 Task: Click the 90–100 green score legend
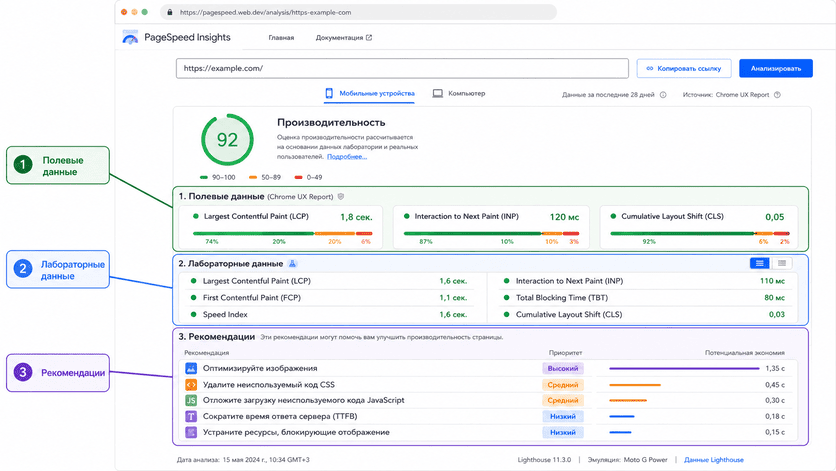(218, 177)
